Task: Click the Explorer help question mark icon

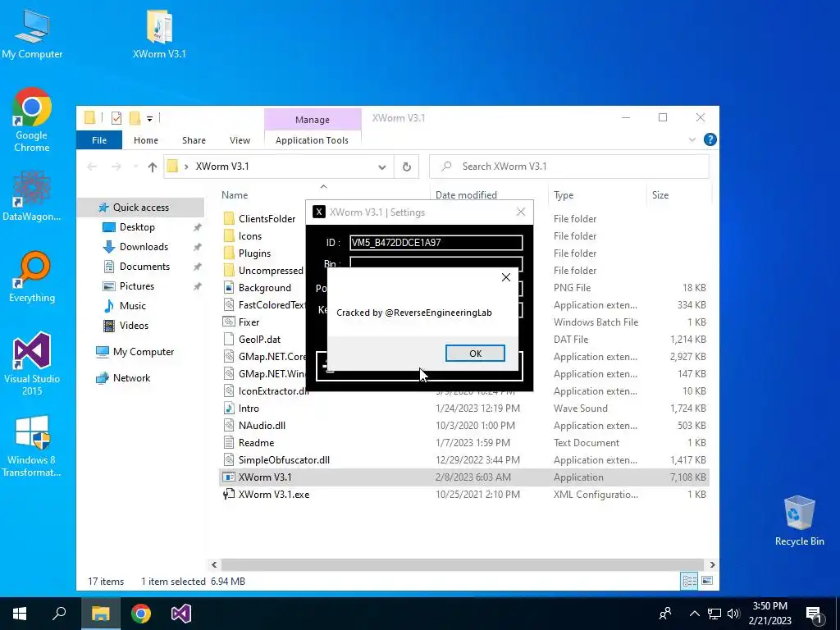Action: pyautogui.click(x=710, y=139)
